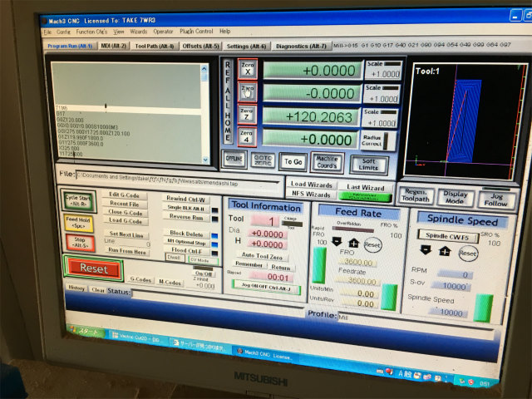This screenshot has width=532, height=399.
Task: Select Vectric Cut2D taskbar item
Action: 137,337
